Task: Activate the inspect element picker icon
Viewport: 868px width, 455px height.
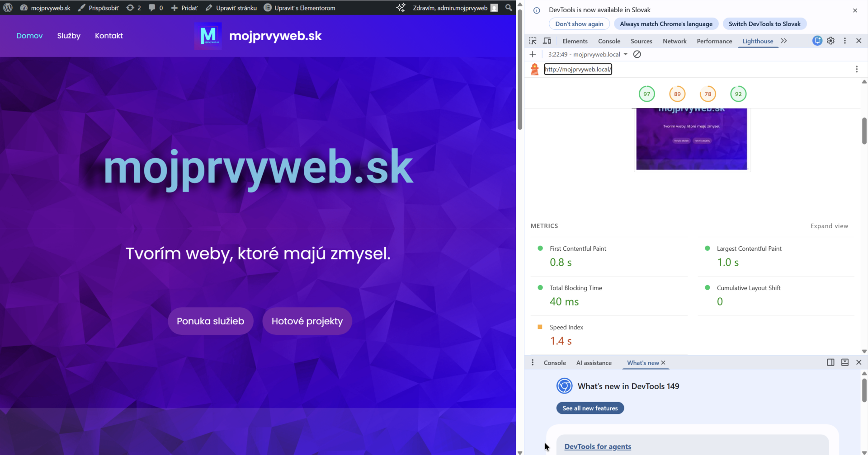Action: pyautogui.click(x=533, y=41)
